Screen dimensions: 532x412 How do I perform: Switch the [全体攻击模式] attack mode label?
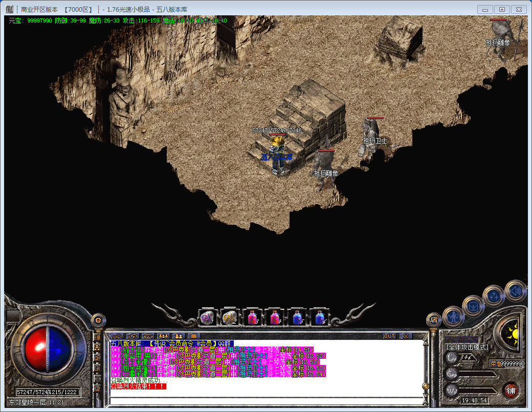[x=467, y=347]
